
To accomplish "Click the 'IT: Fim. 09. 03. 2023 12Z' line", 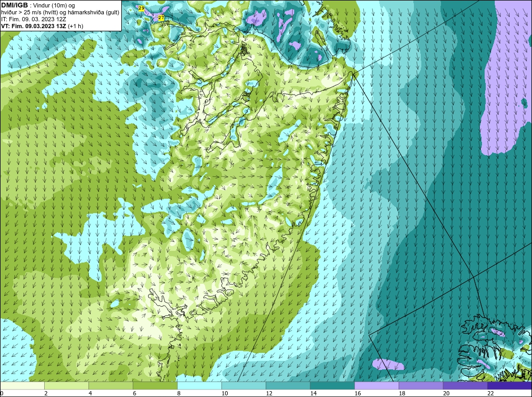I will pos(34,19).
